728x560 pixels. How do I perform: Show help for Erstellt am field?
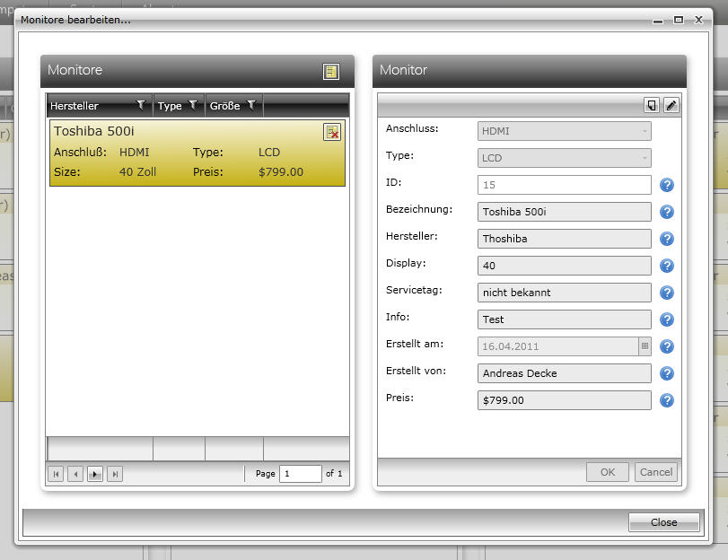[667, 346]
